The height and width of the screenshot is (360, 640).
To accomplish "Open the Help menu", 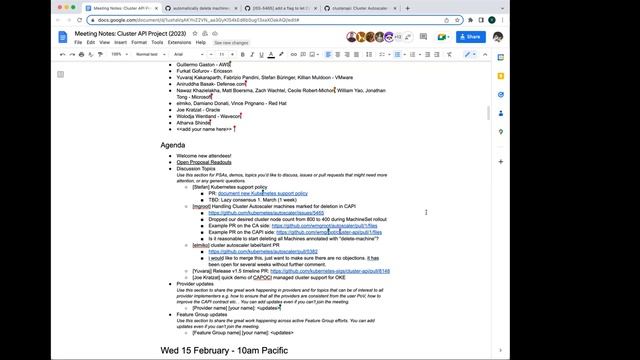I will click(200, 42).
